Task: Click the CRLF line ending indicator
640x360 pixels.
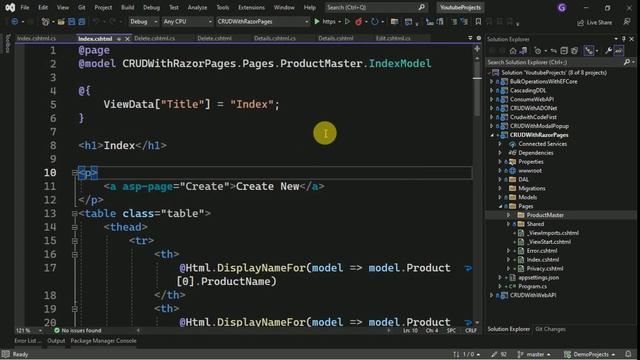Action: tap(471, 331)
